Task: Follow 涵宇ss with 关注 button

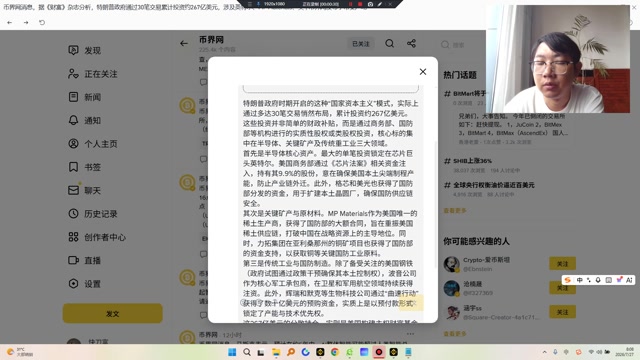Action: pyautogui.click(x=562, y=312)
